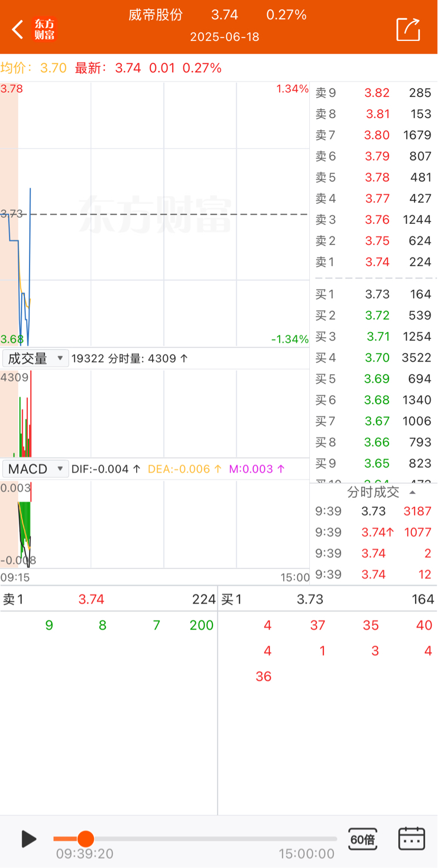Tap the M:0.003 MACD readout
The height and width of the screenshot is (868, 438).
coord(257,469)
